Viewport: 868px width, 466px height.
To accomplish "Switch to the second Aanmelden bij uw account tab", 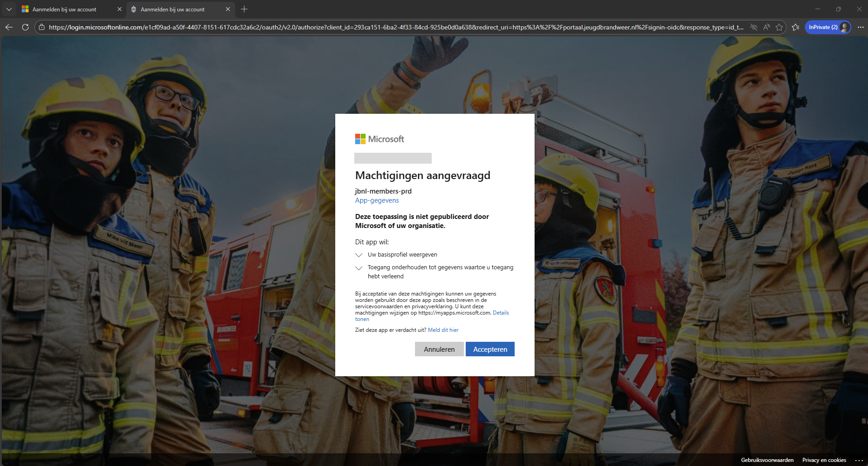I will (180, 9).
